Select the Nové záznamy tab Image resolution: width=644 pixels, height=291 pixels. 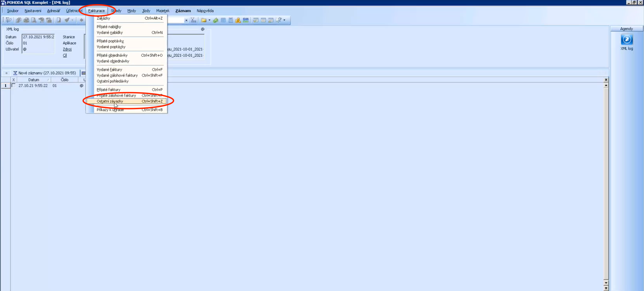(x=45, y=73)
